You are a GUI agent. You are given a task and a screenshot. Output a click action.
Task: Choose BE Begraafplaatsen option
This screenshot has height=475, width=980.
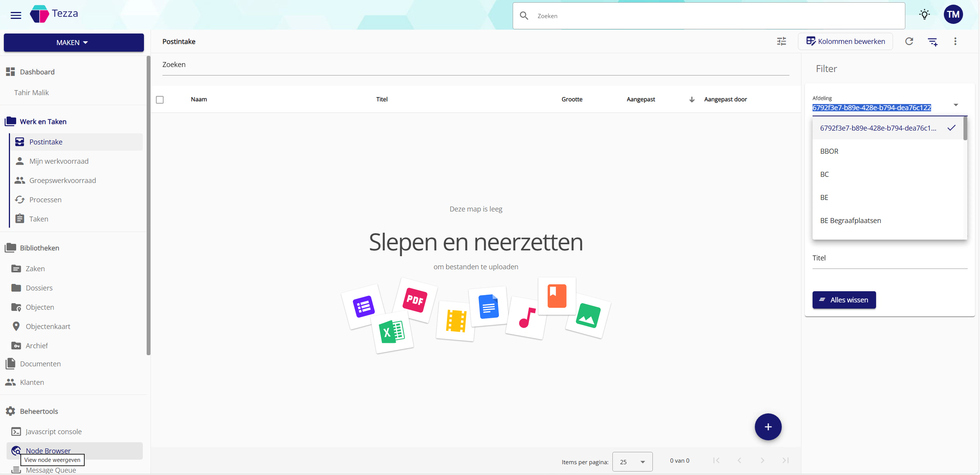point(850,221)
